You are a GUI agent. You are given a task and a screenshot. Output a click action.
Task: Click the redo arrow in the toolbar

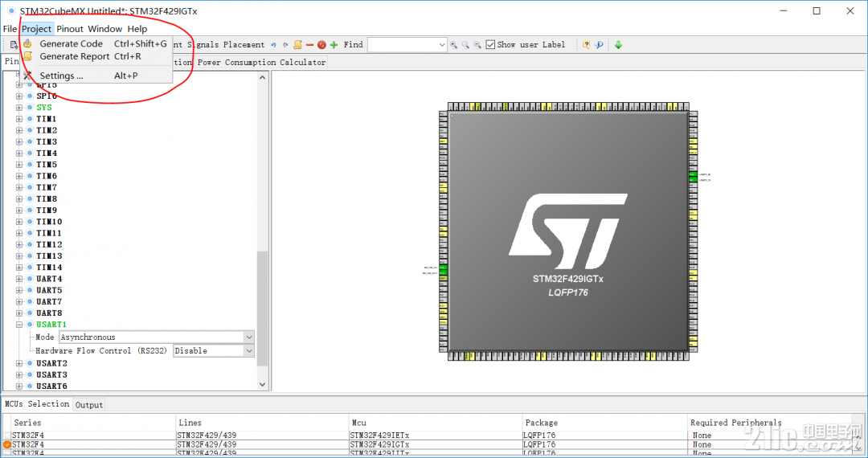285,45
